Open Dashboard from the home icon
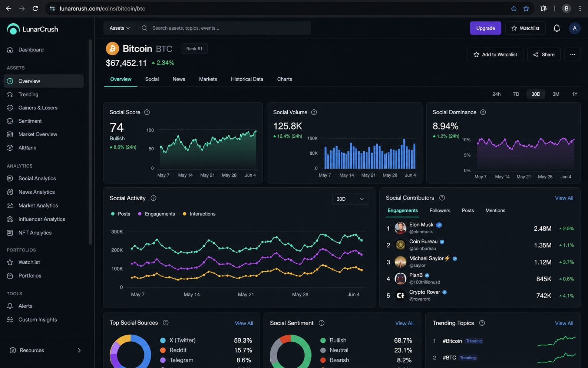Viewport: 588px width, 368px height. [x=10, y=50]
